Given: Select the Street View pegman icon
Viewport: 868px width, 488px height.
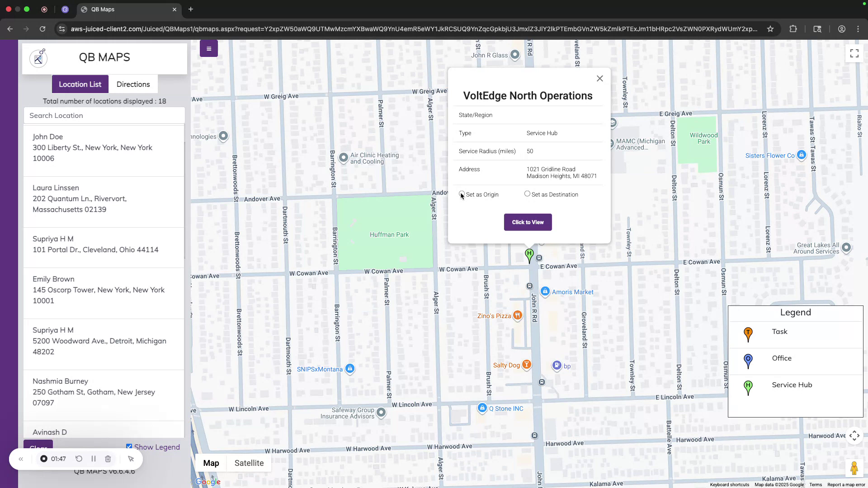Looking at the screenshot, I should pyautogui.click(x=854, y=468).
